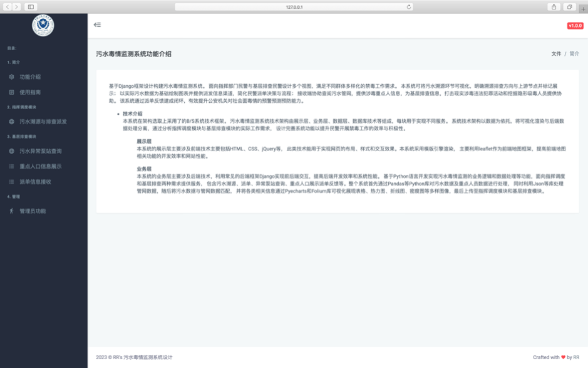Go to 污水溯源与排查派发 page
Screen dimensions: 588x368
pyautogui.click(x=43, y=122)
